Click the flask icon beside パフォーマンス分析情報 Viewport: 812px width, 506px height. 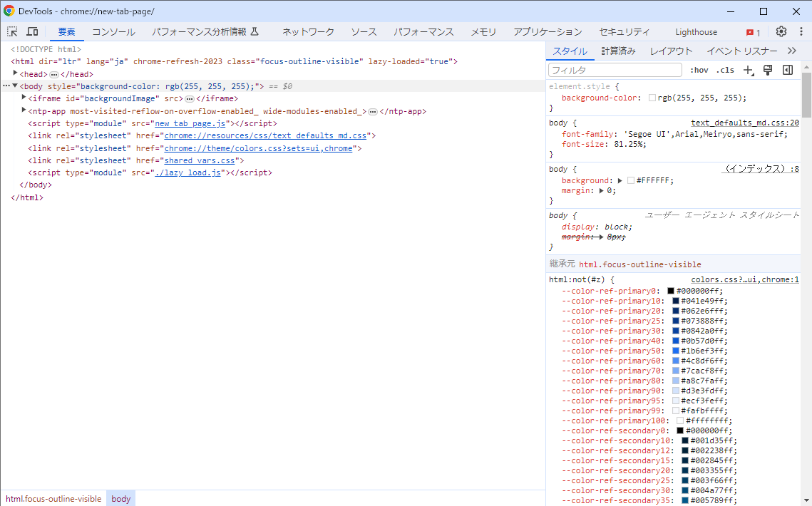pos(255,31)
